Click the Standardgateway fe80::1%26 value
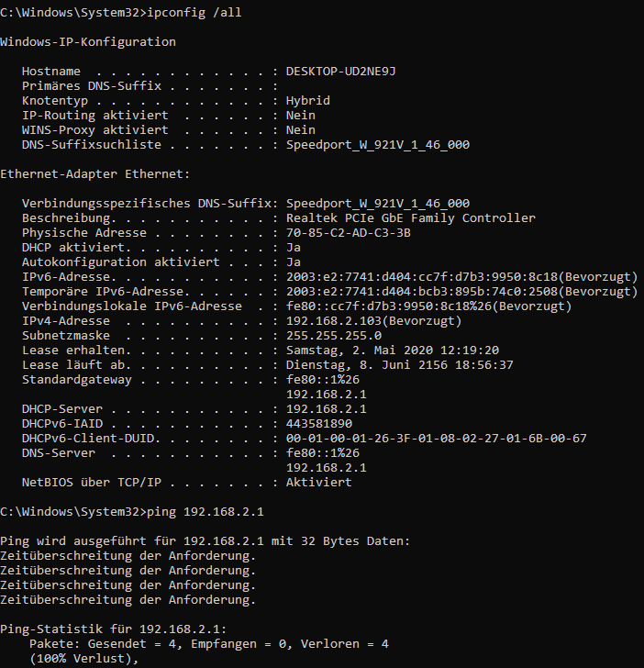The height and width of the screenshot is (668, 644). 322,380
